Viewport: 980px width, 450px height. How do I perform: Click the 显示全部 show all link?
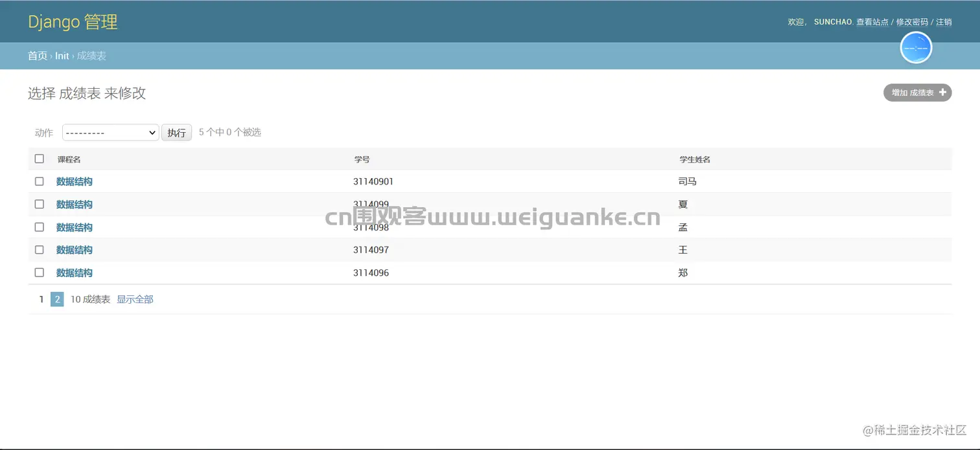pyautogui.click(x=135, y=299)
